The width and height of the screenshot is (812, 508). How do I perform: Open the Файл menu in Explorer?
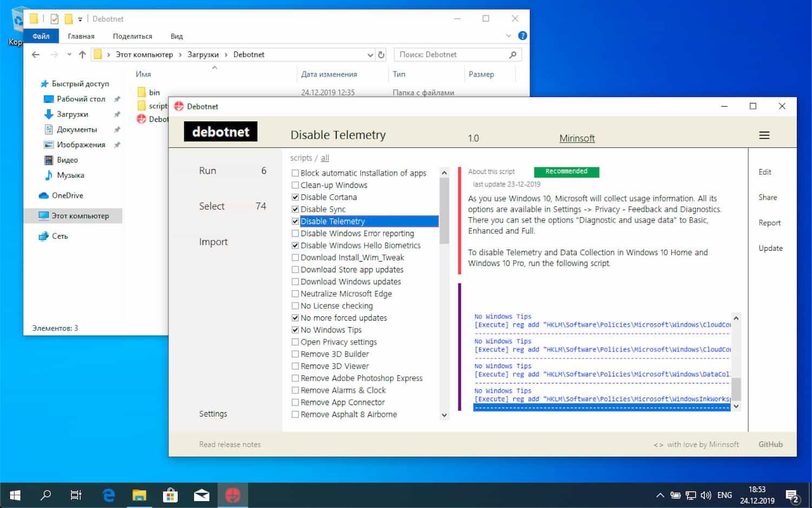click(x=41, y=36)
